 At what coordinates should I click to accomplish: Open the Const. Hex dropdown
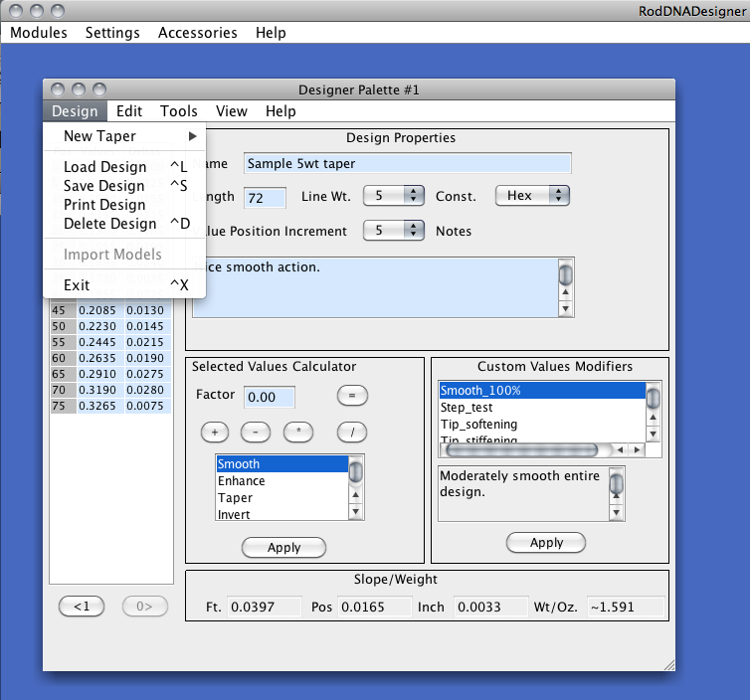click(x=532, y=196)
